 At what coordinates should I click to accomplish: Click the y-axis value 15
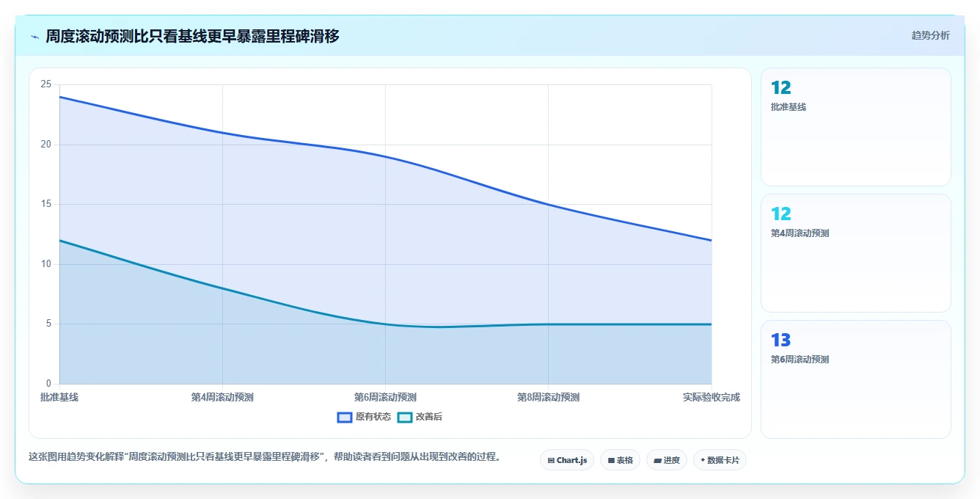point(45,204)
